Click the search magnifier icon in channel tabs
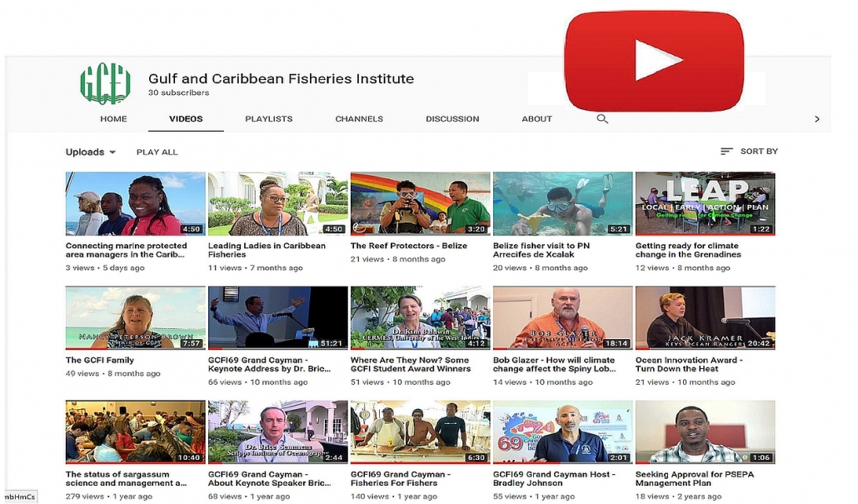Viewport: 858px width, 504px height. pos(602,119)
